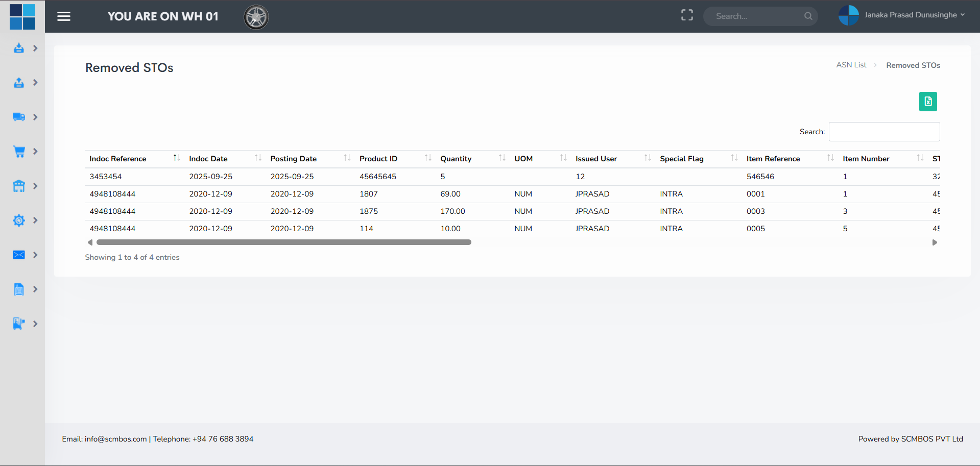Sort table by Indoc Reference column
The height and width of the screenshot is (466, 980).
[x=118, y=159]
